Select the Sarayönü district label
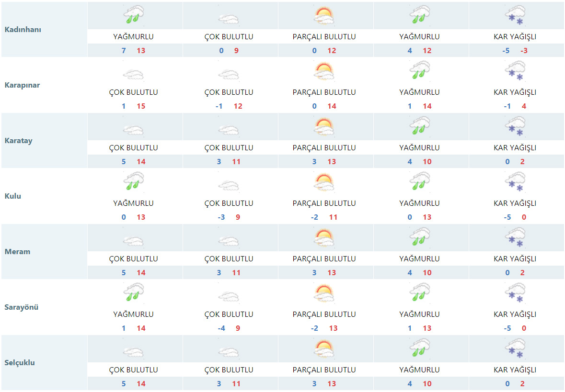The width and height of the screenshot is (565, 392). (21, 307)
